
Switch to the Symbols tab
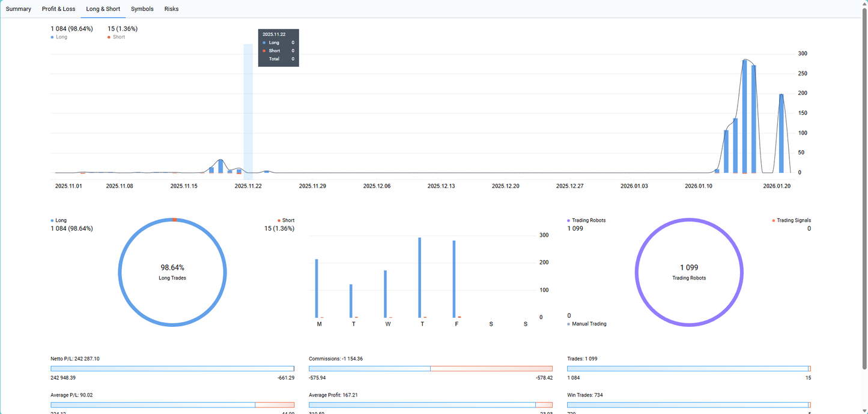142,8
